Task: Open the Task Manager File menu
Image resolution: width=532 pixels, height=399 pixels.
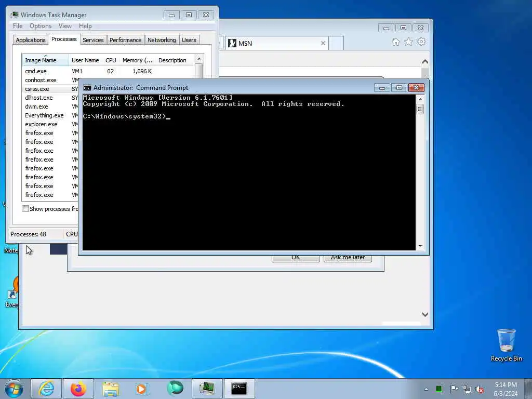Action: click(18, 26)
